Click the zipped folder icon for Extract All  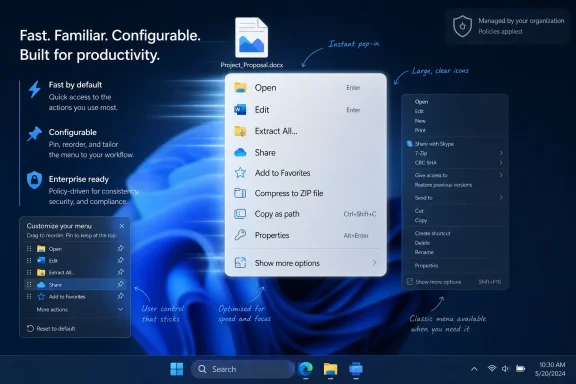point(240,131)
